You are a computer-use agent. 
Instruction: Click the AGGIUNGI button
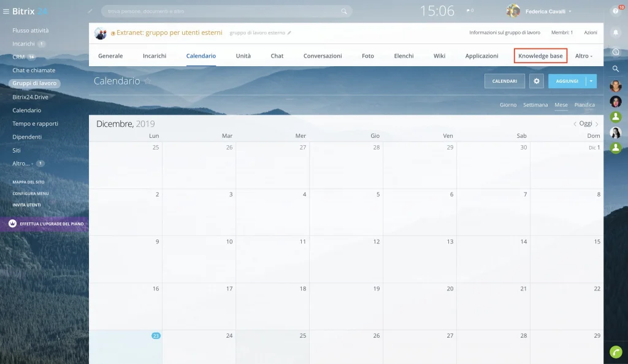(567, 81)
